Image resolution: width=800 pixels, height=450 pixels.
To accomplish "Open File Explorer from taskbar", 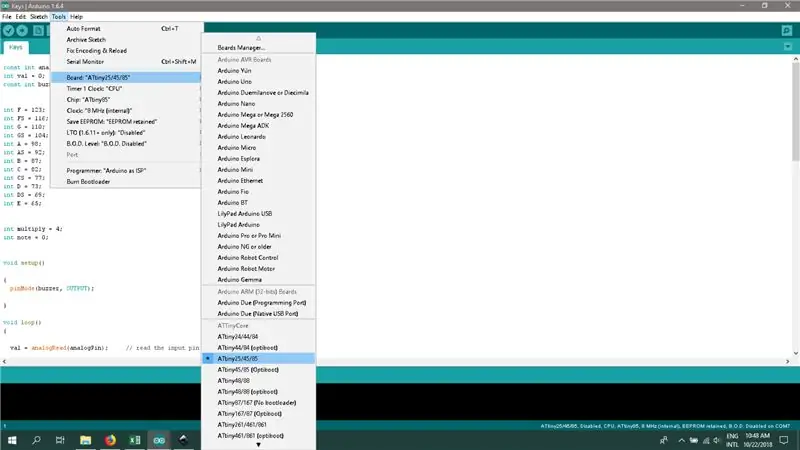I will [x=85, y=440].
